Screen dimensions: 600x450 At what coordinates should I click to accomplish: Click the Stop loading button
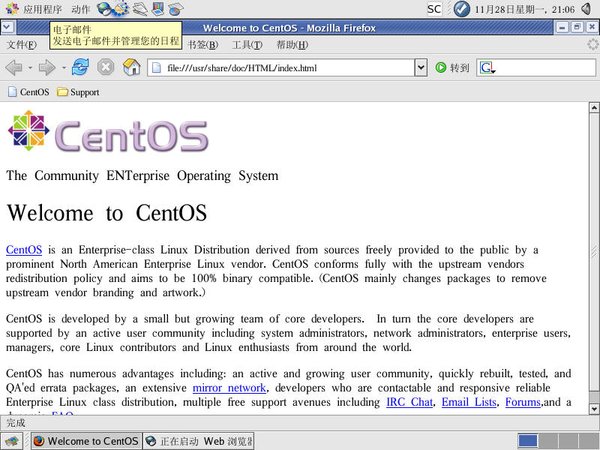tap(106, 67)
